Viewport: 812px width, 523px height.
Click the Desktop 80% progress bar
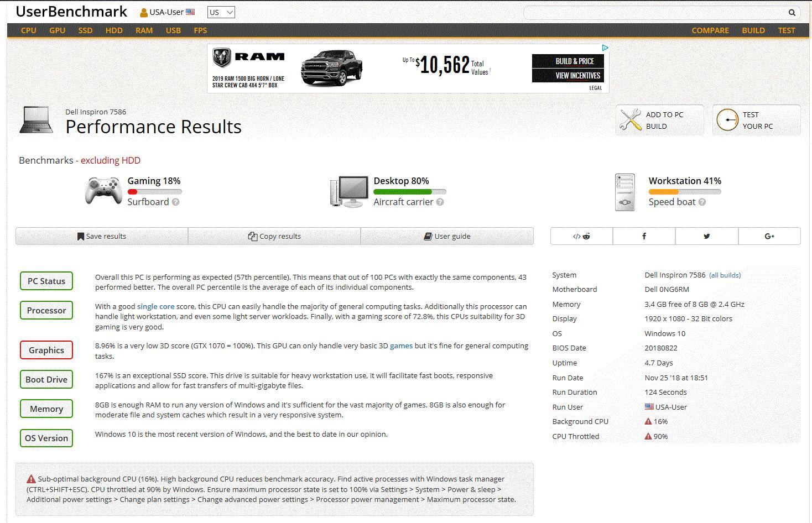point(409,192)
